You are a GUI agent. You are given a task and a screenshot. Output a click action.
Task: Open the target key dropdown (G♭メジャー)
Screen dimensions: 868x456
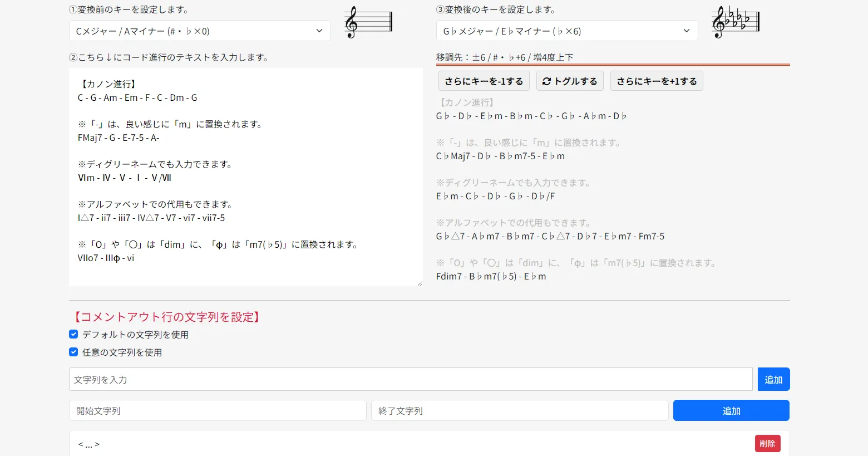tap(567, 31)
